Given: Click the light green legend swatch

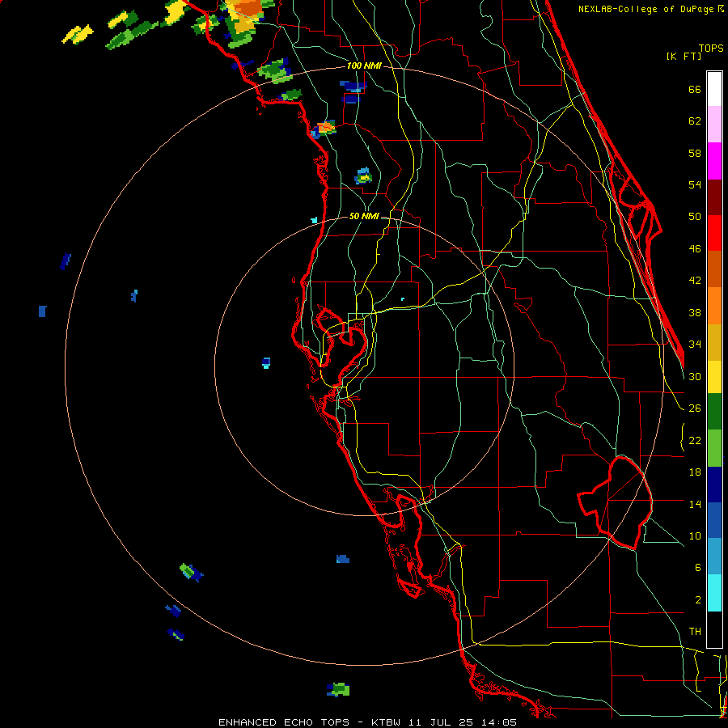Looking at the screenshot, I should click(714, 447).
